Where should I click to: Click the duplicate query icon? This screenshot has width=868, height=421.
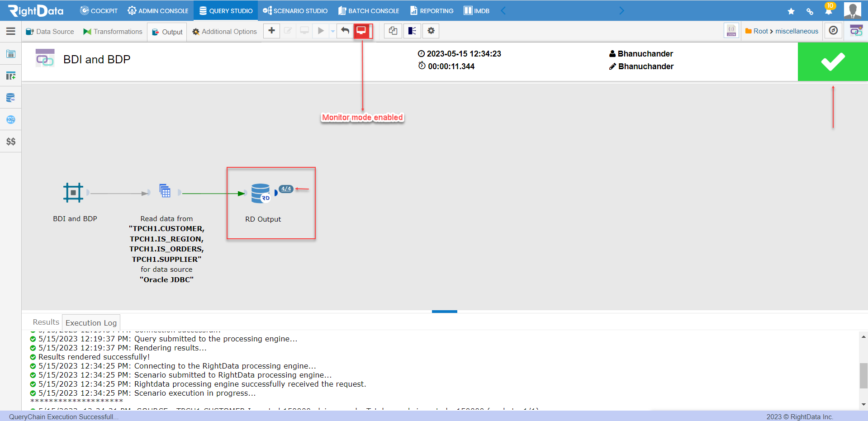393,31
